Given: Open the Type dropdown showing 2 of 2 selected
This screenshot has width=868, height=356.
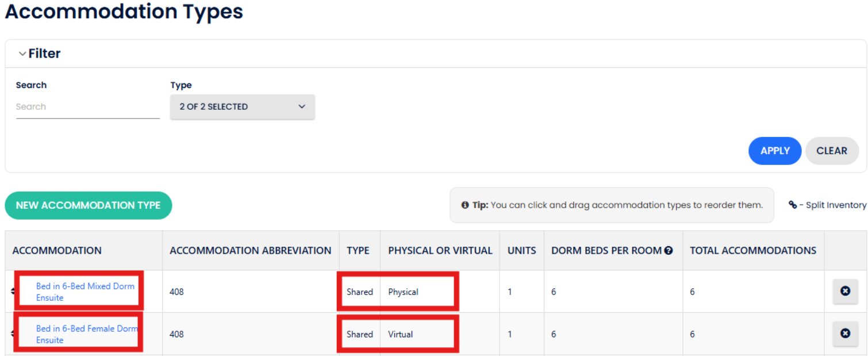Looking at the screenshot, I should (x=242, y=107).
